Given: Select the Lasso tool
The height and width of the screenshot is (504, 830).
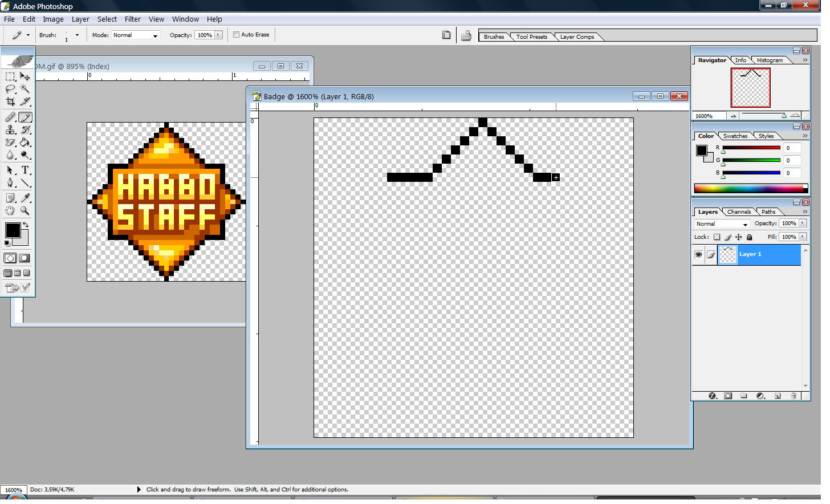Looking at the screenshot, I should (x=10, y=89).
